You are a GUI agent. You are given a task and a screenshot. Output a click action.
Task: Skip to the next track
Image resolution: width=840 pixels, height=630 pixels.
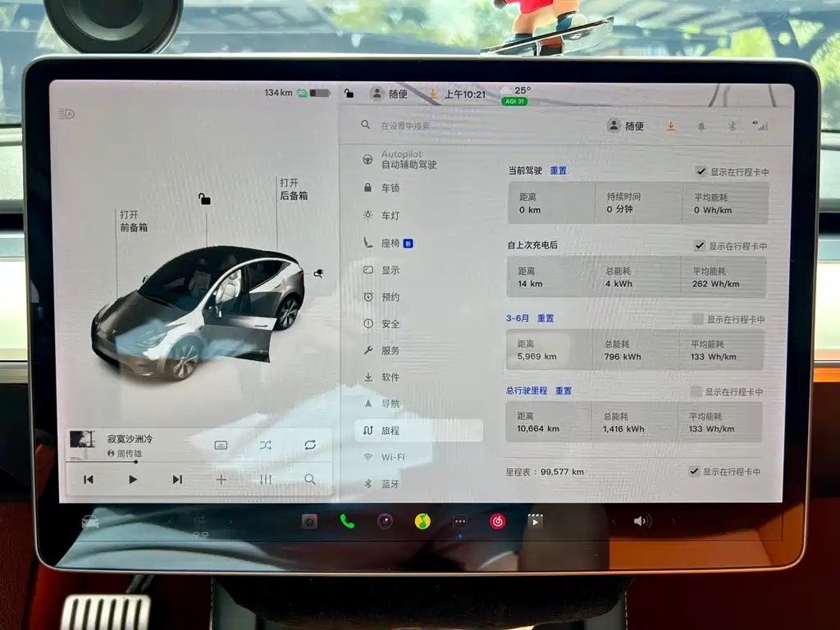(177, 479)
